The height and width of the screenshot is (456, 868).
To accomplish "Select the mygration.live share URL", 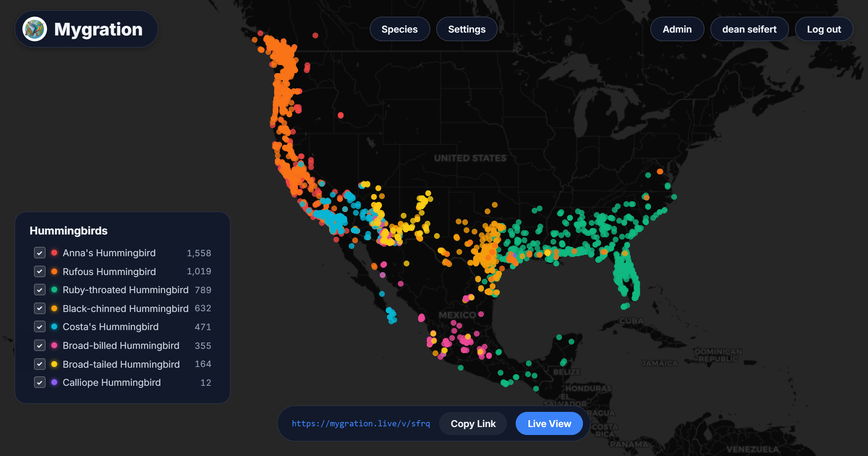I will pyautogui.click(x=361, y=423).
